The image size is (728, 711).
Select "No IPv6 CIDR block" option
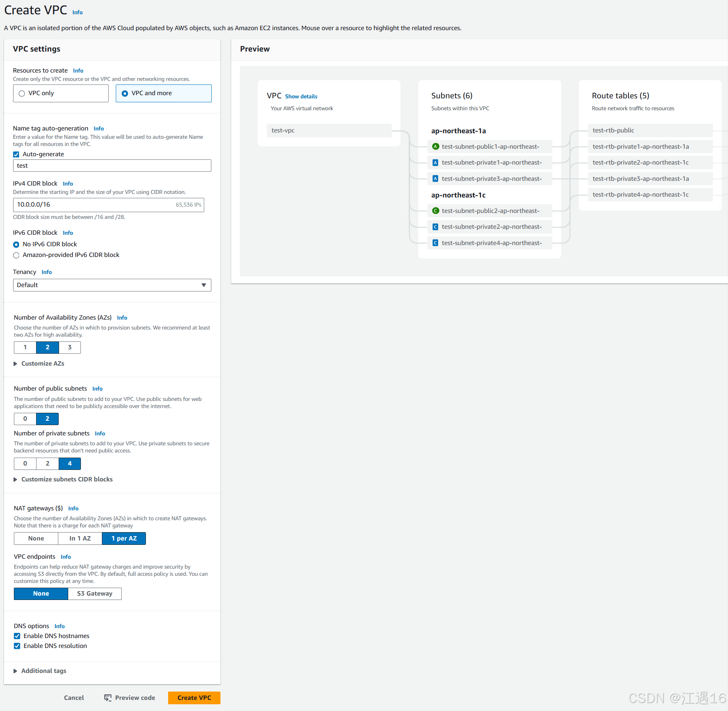[x=16, y=244]
